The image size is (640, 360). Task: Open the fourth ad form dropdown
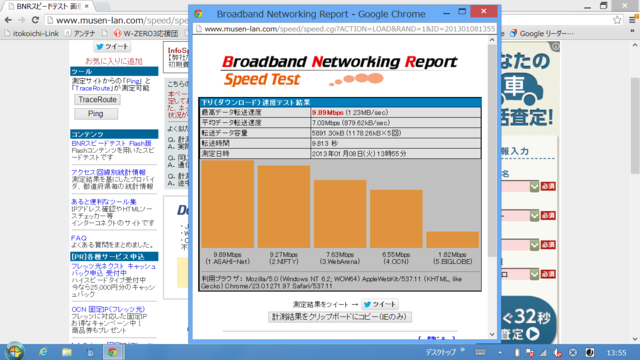pyautogui.click(x=534, y=274)
